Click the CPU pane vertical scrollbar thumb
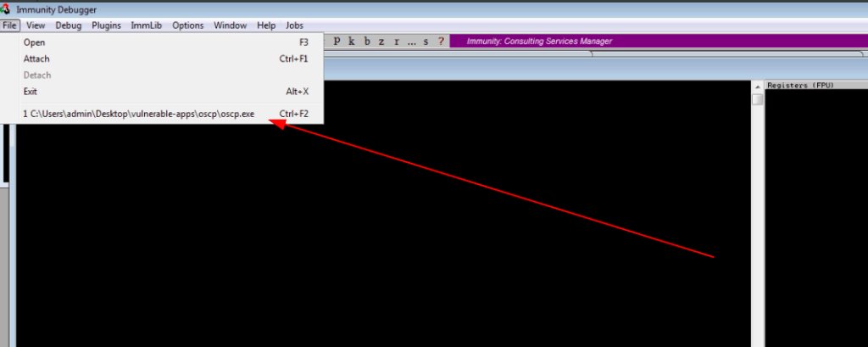This screenshot has height=347, width=868. click(758, 100)
